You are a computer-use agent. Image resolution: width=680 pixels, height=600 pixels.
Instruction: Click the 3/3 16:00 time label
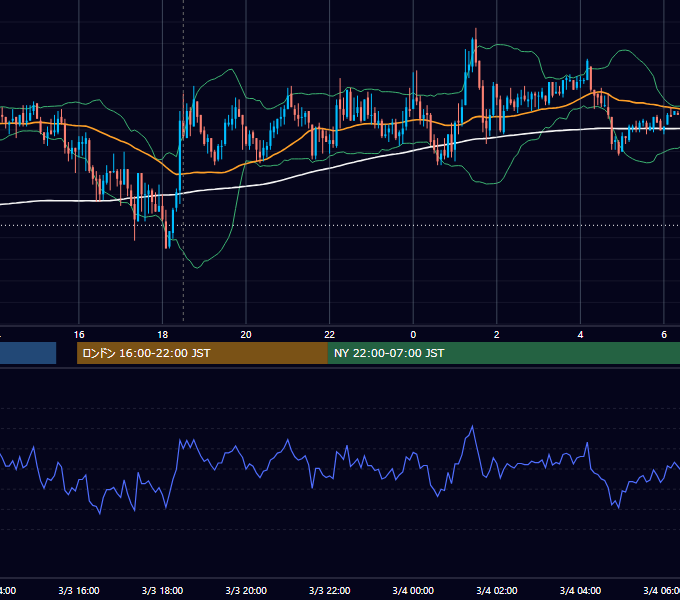tap(79, 590)
